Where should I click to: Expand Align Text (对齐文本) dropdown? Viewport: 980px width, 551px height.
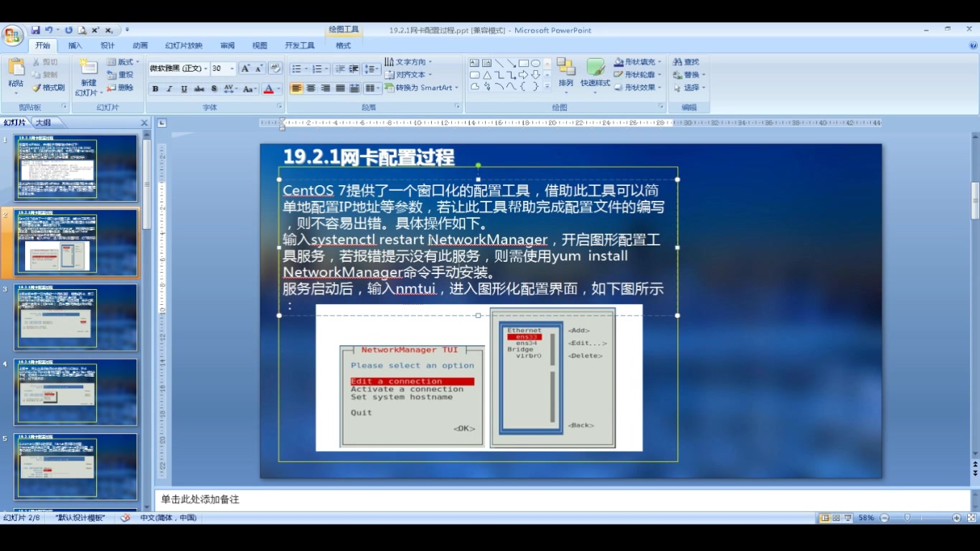tap(408, 75)
